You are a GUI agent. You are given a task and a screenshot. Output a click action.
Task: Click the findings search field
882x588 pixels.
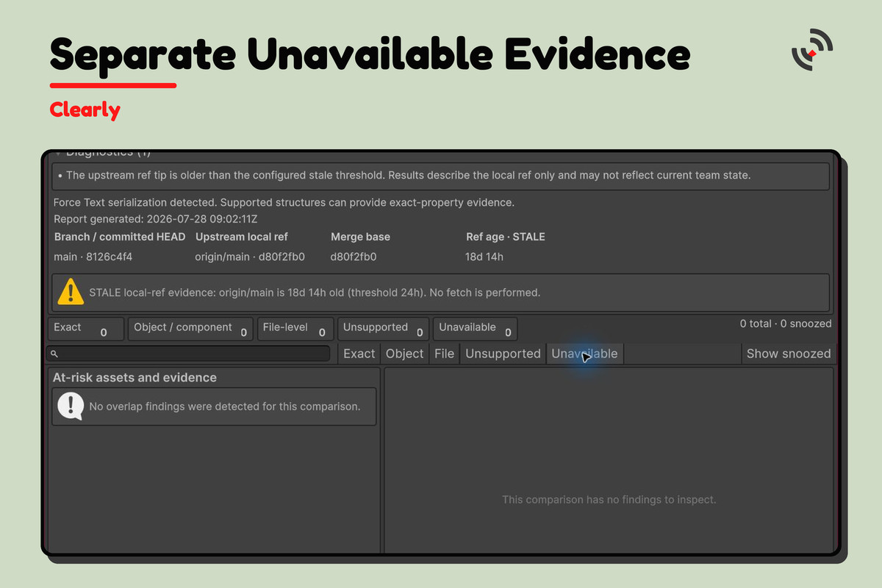[188, 354]
